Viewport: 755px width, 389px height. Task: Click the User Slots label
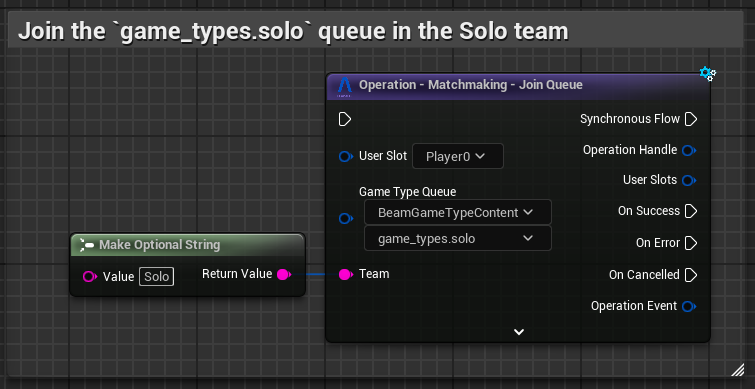(x=650, y=180)
